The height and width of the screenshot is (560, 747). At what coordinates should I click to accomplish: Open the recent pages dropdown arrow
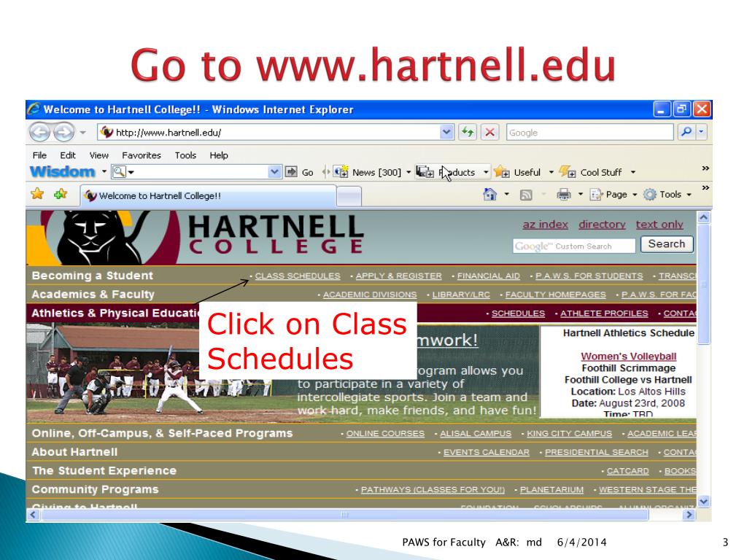coord(82,133)
